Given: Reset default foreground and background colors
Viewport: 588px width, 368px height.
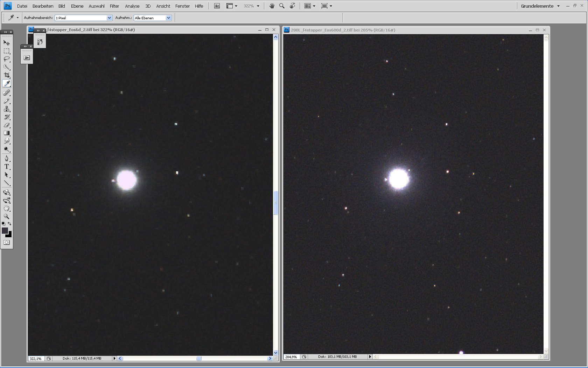Looking at the screenshot, I should click(3, 224).
